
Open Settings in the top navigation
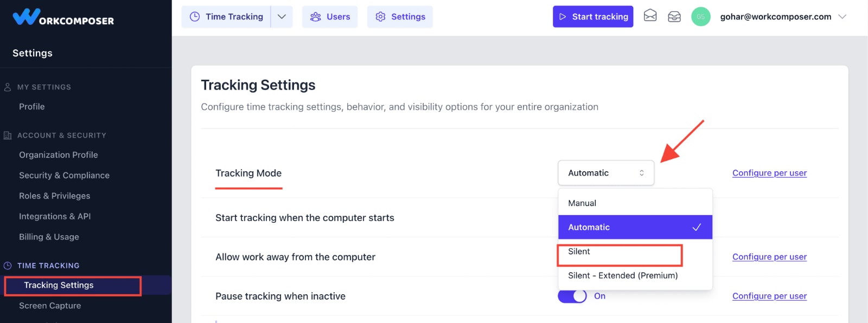[400, 17]
